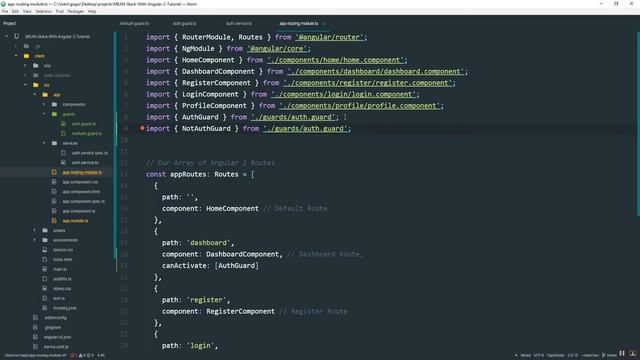Screen dimensions: 640x360
Task: Collapse the client folder arrow
Action: [x=16, y=56]
